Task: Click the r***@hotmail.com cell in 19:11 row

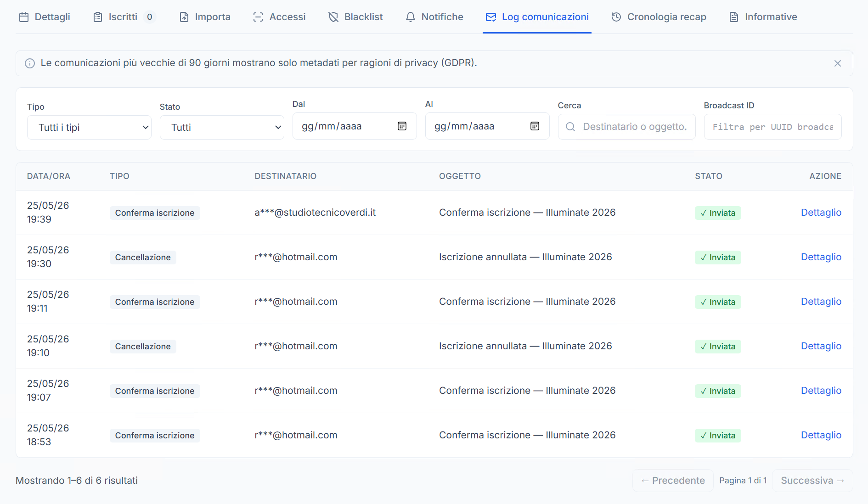Action: click(x=296, y=302)
